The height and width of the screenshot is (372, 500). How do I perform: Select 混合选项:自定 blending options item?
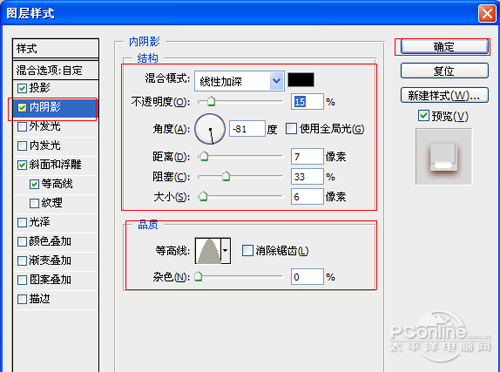(x=56, y=70)
